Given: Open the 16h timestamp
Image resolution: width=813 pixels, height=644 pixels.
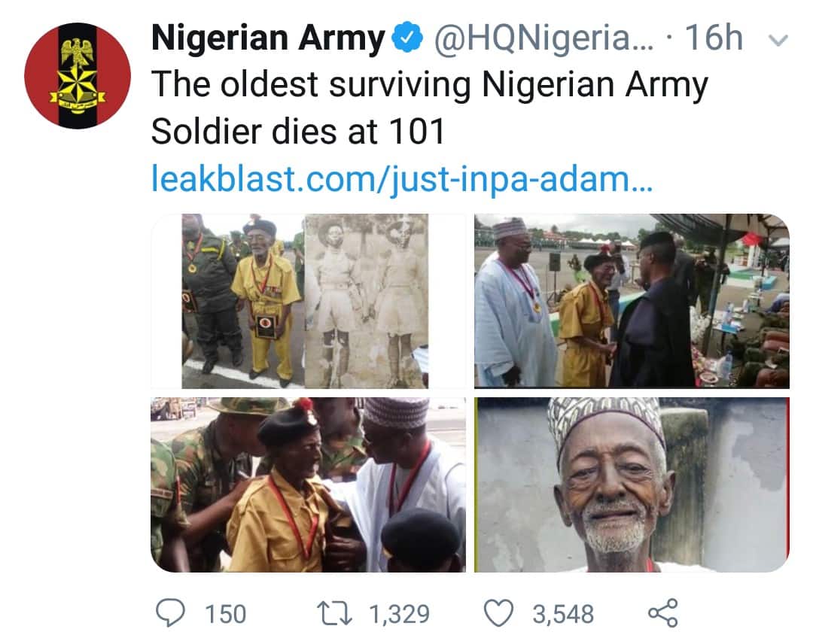Looking at the screenshot, I should (713, 39).
